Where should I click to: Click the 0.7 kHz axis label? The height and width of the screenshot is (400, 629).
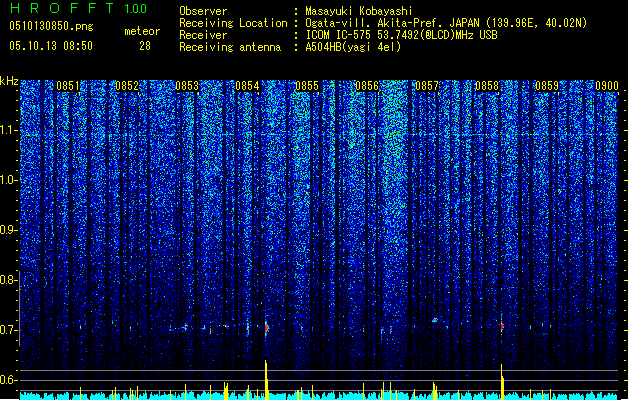point(8,330)
